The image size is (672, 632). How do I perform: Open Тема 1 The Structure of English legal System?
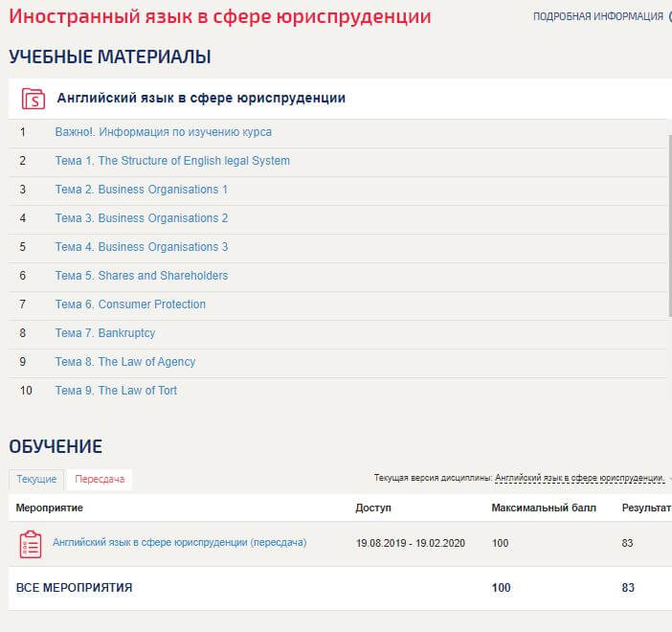coord(172,161)
